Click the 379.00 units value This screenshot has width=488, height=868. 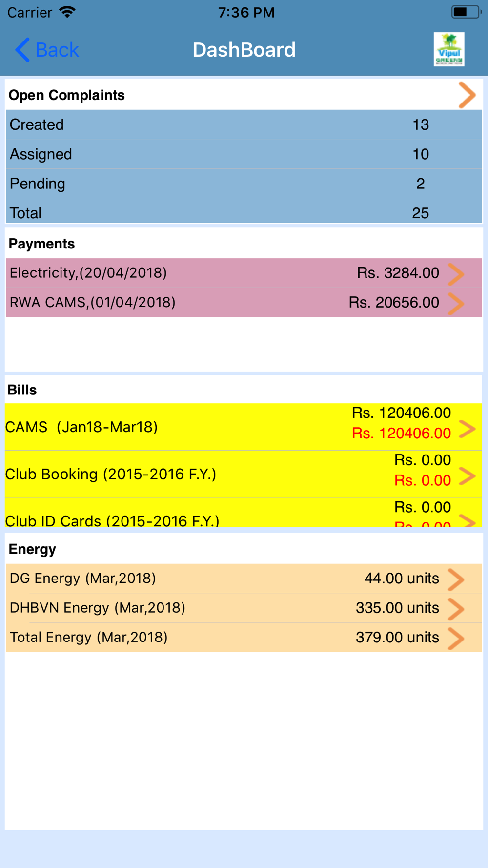[398, 637]
